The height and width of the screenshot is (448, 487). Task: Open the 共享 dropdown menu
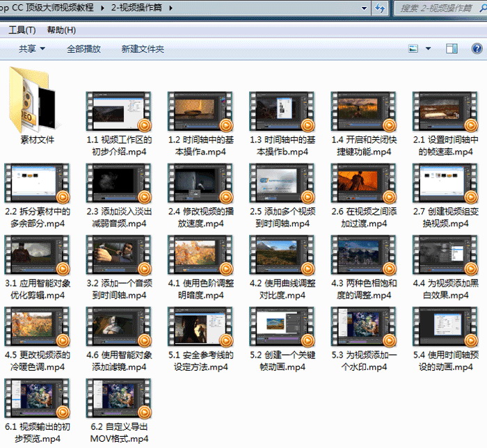31,49
